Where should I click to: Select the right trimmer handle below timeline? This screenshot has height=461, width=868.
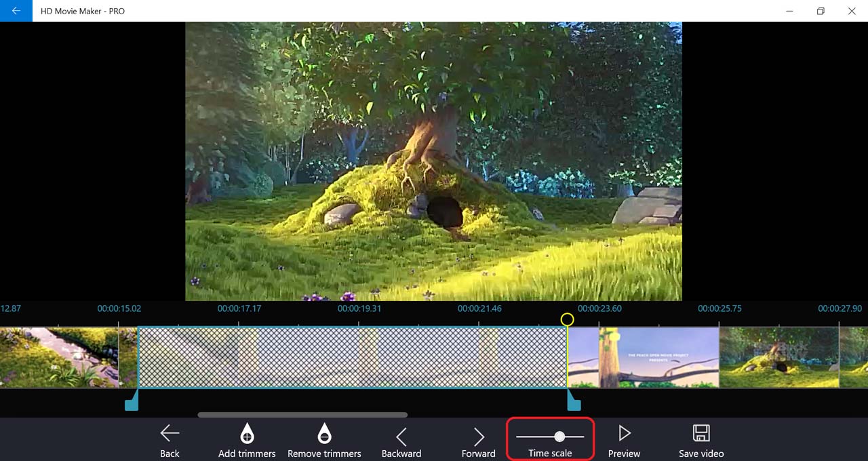(x=574, y=403)
